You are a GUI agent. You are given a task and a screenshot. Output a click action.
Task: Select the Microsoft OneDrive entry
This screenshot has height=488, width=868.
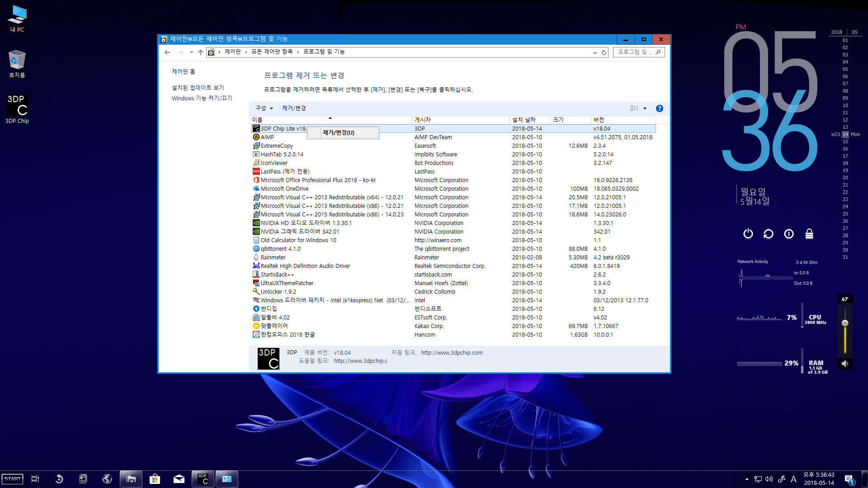click(x=453, y=189)
